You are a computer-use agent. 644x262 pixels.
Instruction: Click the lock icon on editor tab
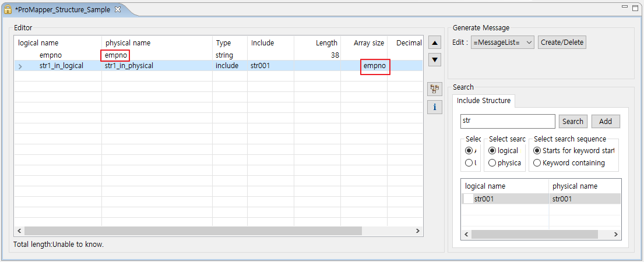pyautogui.click(x=8, y=9)
